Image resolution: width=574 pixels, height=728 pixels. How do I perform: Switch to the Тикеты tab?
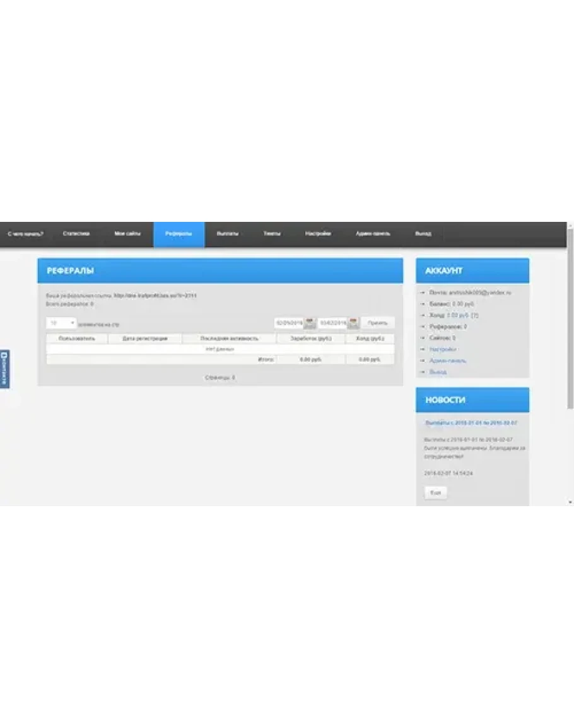[x=272, y=234]
